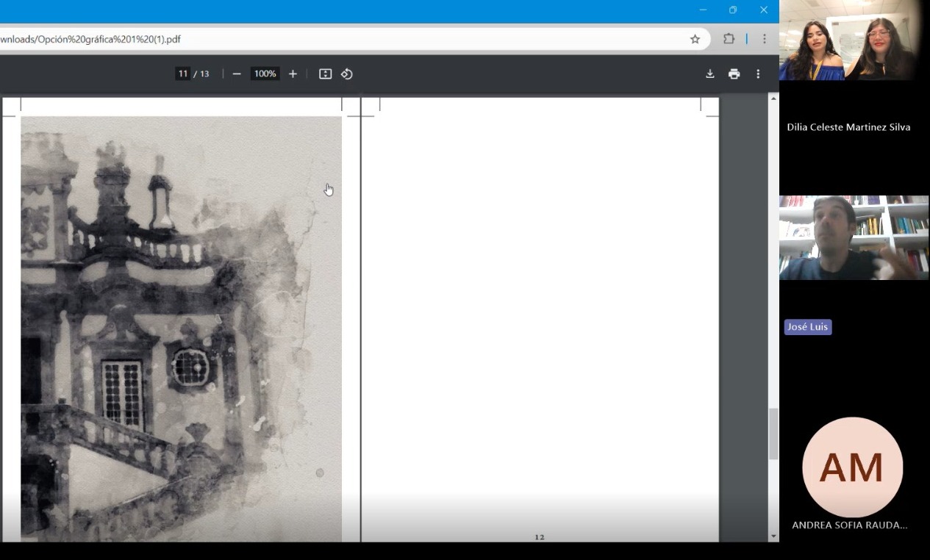Viewport: 930px width, 560px height.
Task: Open the PDF viewer's more actions menu
Action: (758, 73)
